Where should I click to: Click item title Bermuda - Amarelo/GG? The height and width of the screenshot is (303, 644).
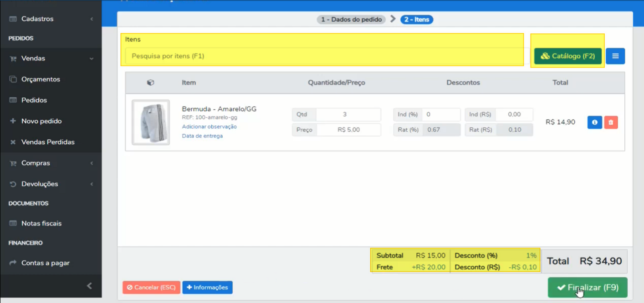pyautogui.click(x=219, y=109)
